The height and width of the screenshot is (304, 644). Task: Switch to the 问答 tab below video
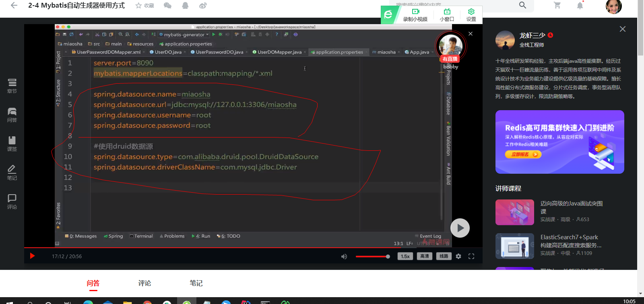(x=93, y=283)
